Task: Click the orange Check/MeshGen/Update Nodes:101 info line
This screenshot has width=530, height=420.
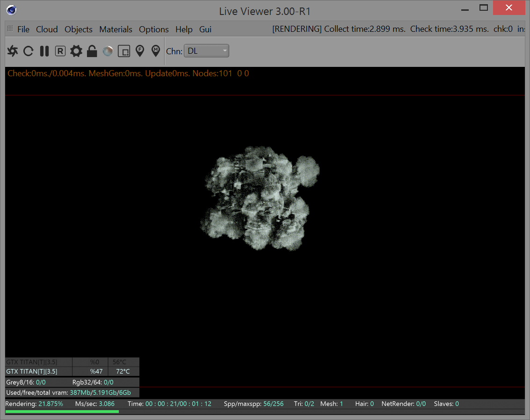Action: pos(128,73)
